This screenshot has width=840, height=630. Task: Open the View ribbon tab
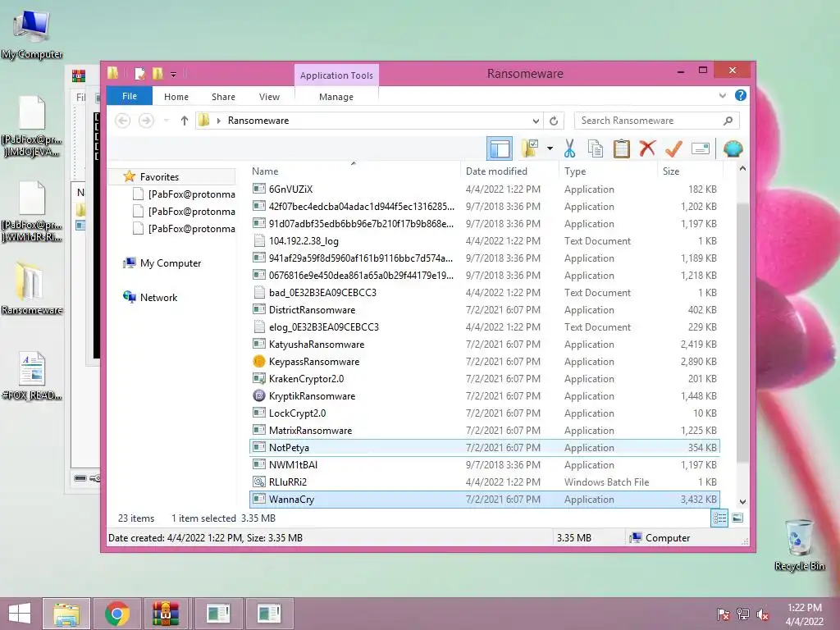coord(269,97)
